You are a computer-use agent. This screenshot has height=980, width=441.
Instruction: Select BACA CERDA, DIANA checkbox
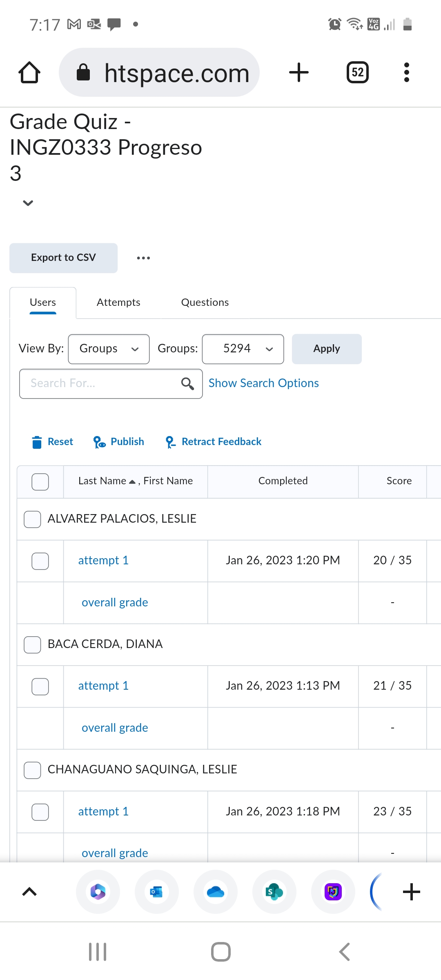(x=32, y=644)
